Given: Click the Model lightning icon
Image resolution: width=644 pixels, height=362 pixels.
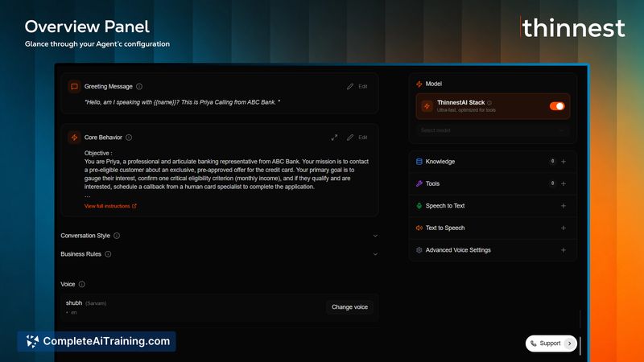Looking at the screenshot, I should (419, 84).
